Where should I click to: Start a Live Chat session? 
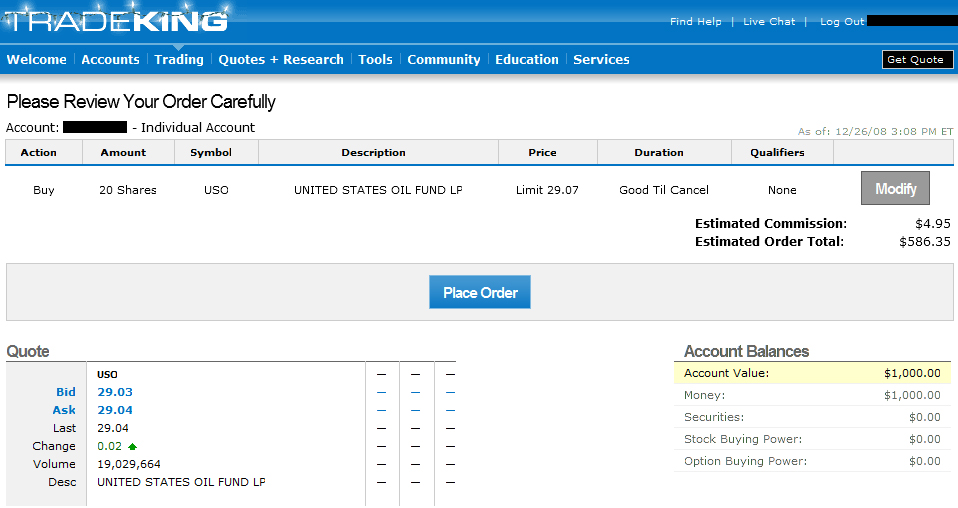click(769, 21)
